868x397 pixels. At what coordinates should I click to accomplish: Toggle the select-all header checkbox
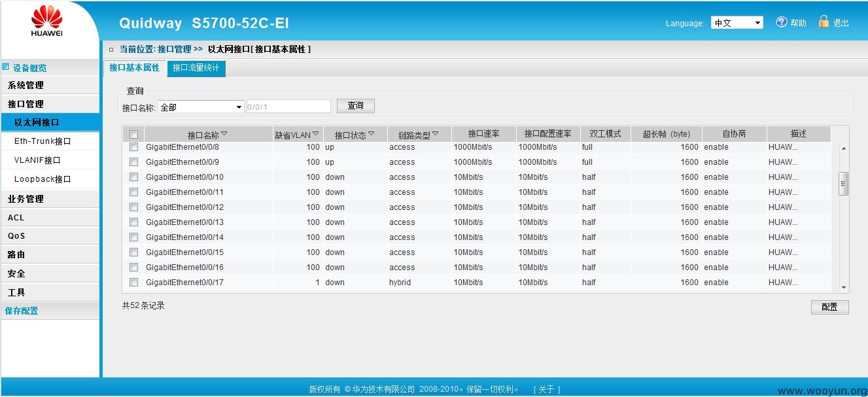[133, 134]
